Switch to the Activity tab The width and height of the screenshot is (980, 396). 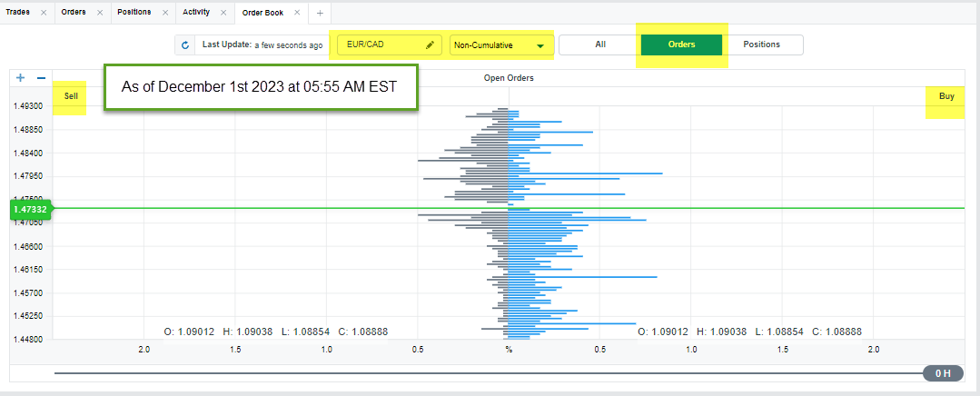point(195,13)
